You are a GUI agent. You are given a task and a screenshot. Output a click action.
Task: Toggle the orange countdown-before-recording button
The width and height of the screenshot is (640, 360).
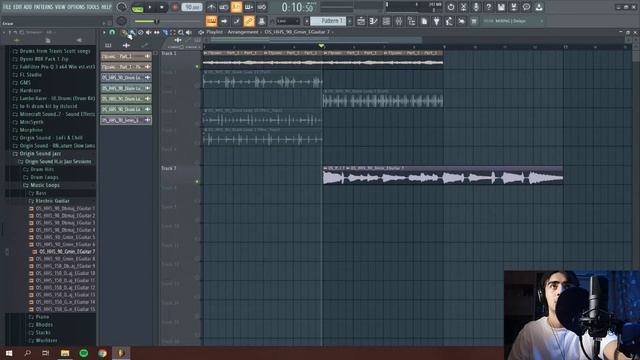click(236, 7)
